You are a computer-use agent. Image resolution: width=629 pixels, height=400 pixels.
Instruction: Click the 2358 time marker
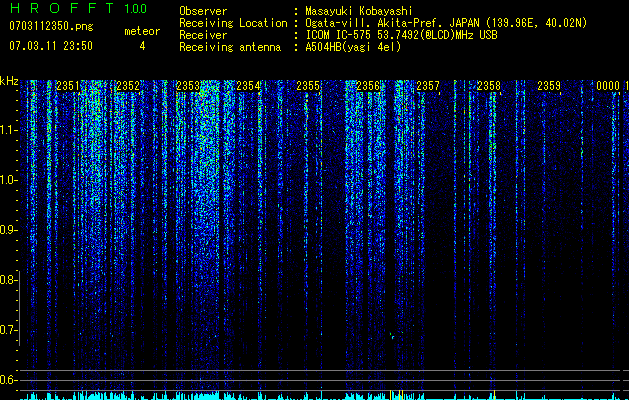point(489,86)
